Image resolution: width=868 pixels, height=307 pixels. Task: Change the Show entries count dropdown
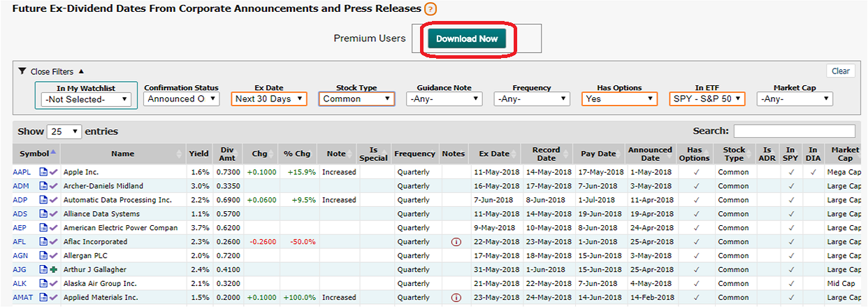[64, 131]
